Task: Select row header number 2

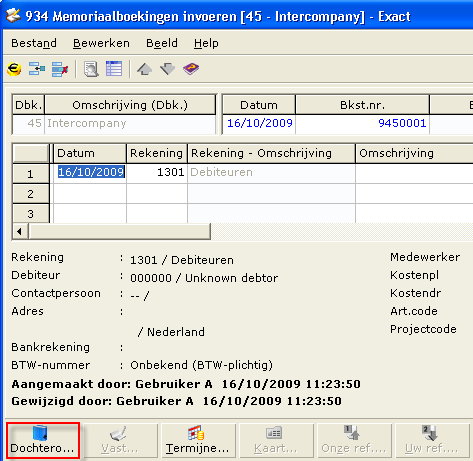Action: coord(30,194)
